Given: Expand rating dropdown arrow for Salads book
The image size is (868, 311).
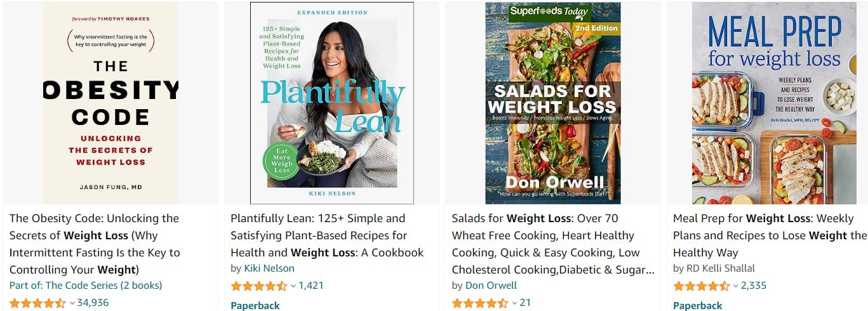Looking at the screenshot, I should (x=514, y=303).
